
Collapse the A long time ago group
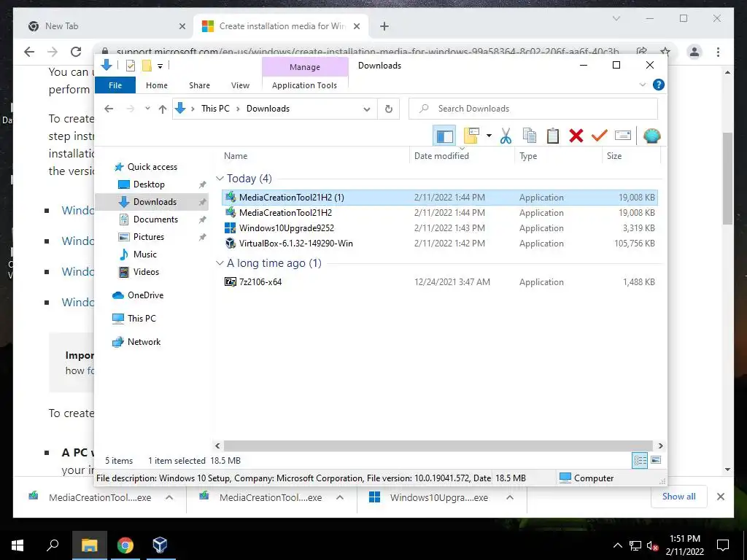[220, 262]
